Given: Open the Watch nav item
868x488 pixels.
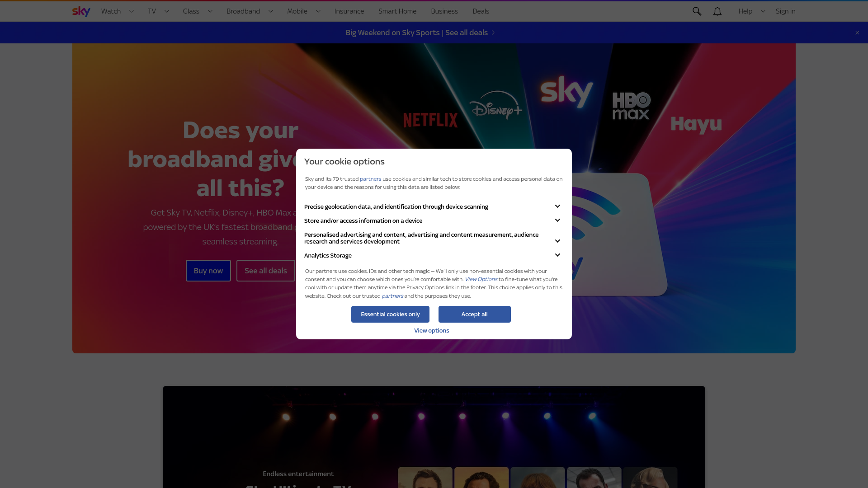Looking at the screenshot, I should click(x=111, y=11).
